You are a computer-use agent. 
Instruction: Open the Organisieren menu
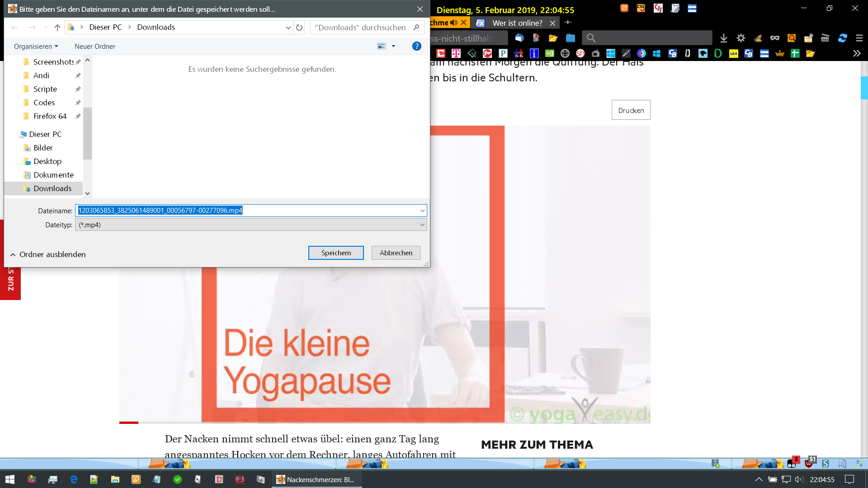[x=36, y=46]
